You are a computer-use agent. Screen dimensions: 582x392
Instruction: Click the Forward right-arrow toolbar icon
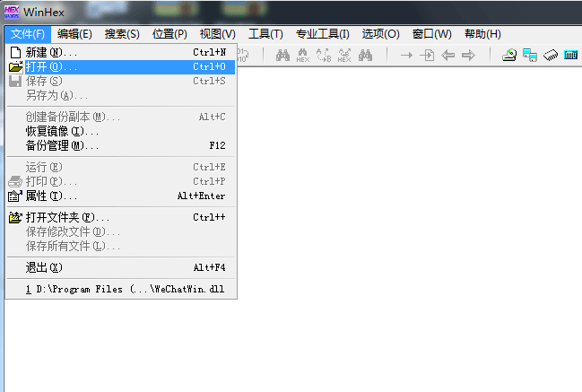tap(468, 56)
